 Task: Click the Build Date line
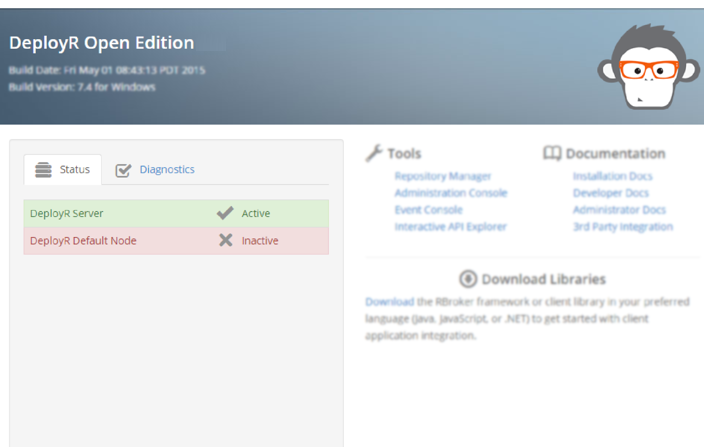(107, 70)
